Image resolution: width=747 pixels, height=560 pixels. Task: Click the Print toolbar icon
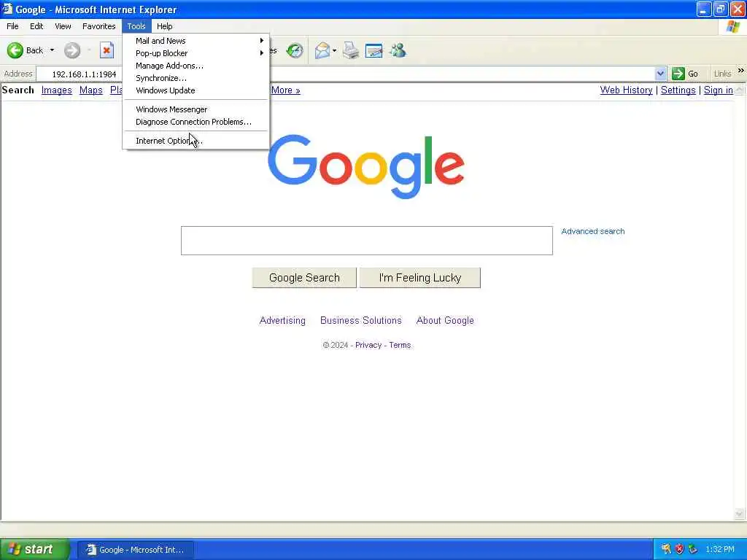(351, 50)
